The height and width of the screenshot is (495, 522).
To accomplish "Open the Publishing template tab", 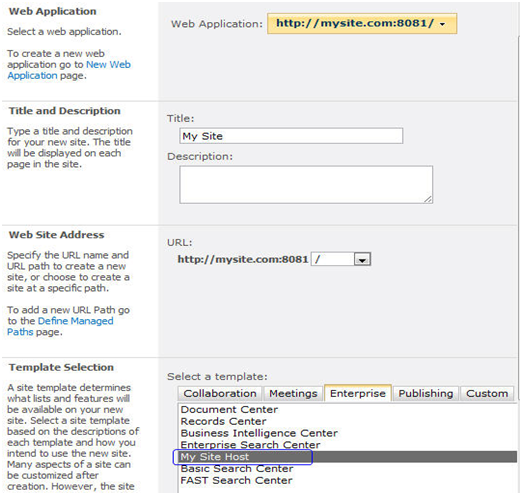I will point(426,393).
